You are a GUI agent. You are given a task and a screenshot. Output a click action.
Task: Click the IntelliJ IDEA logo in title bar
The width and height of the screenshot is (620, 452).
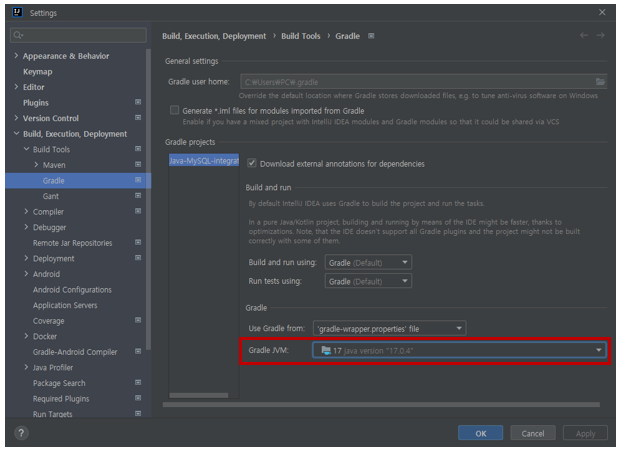[17, 12]
